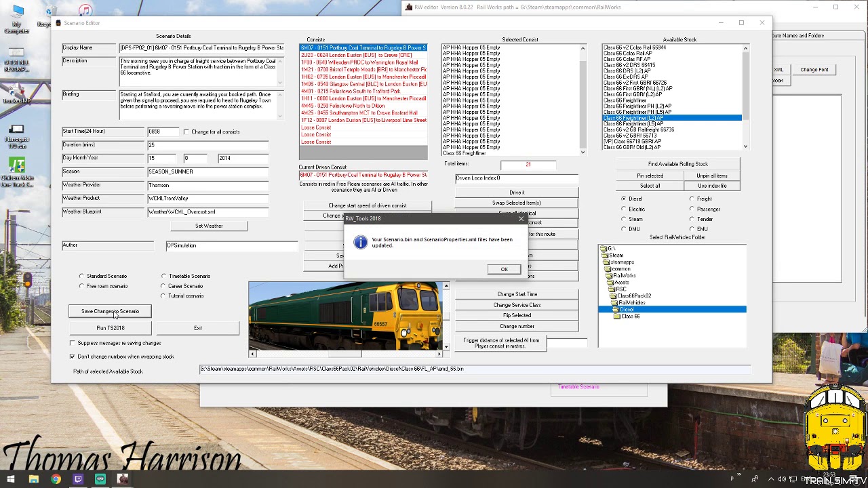The height and width of the screenshot is (488, 868).
Task: Select the Steam stock type radio button
Action: pyautogui.click(x=624, y=220)
